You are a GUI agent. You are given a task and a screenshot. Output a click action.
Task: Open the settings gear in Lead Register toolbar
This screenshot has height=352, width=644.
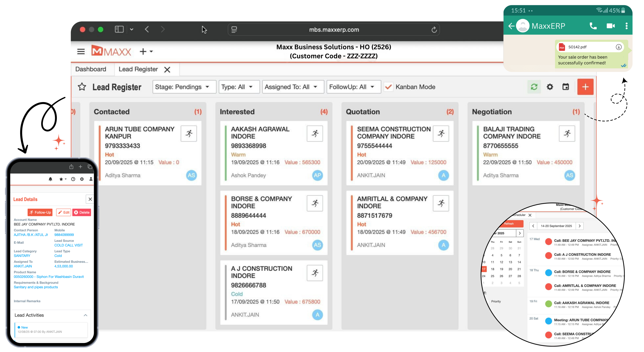click(550, 87)
